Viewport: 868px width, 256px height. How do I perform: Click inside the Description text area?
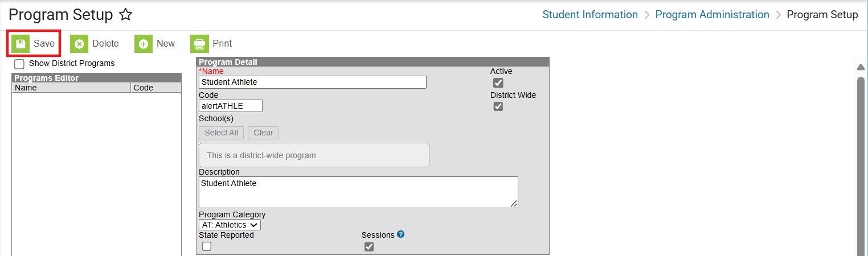tap(358, 192)
